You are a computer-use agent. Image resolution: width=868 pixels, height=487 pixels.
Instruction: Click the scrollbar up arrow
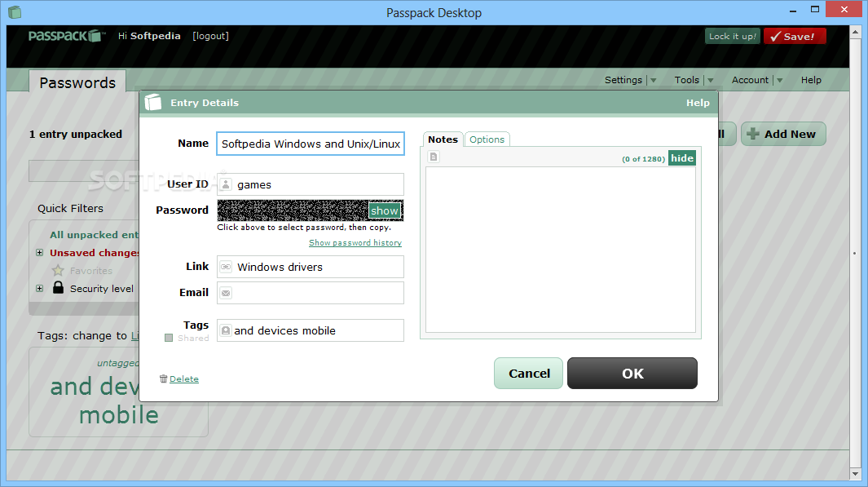[x=855, y=33]
